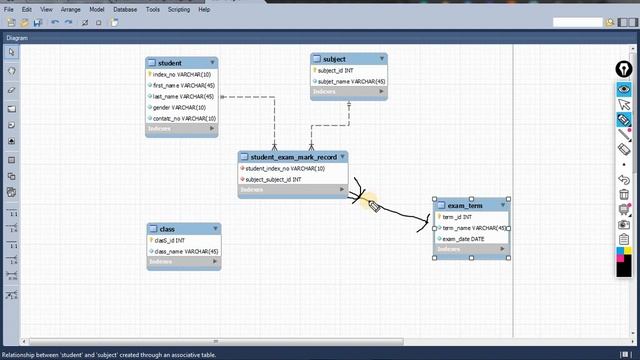The image size is (640, 360).
Task: Click the camera screenshot icon
Action: 624,224
